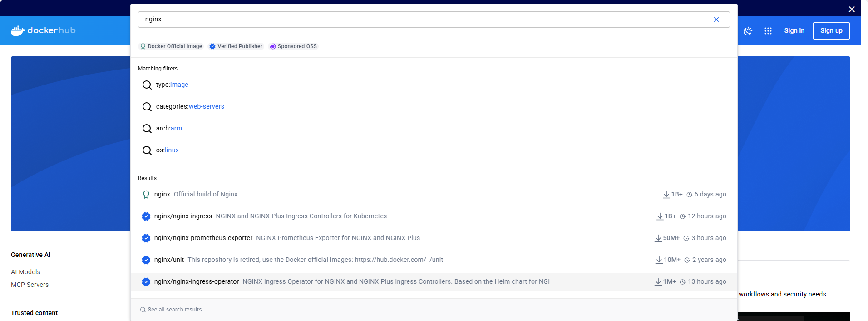Click clock icon beside 3 hours ago
Image resolution: width=868 pixels, height=321 pixels.
tap(686, 238)
